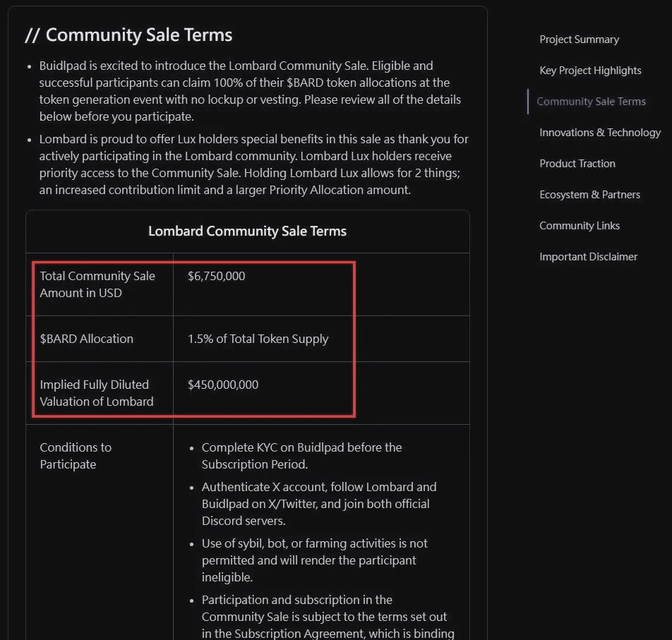
Task: Click paragraph starting 'Lombard is proud'
Action: [253, 164]
